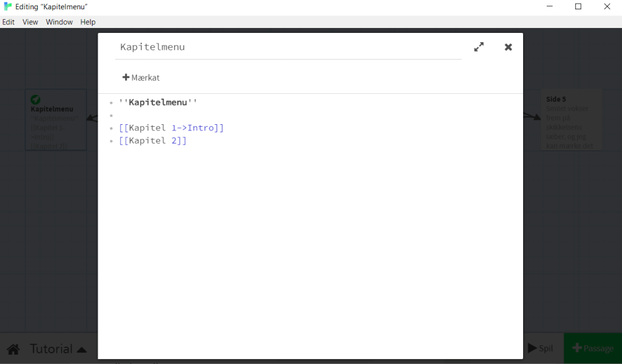The image size is (622, 364).
Task: Open the Window menu
Action: (x=59, y=22)
